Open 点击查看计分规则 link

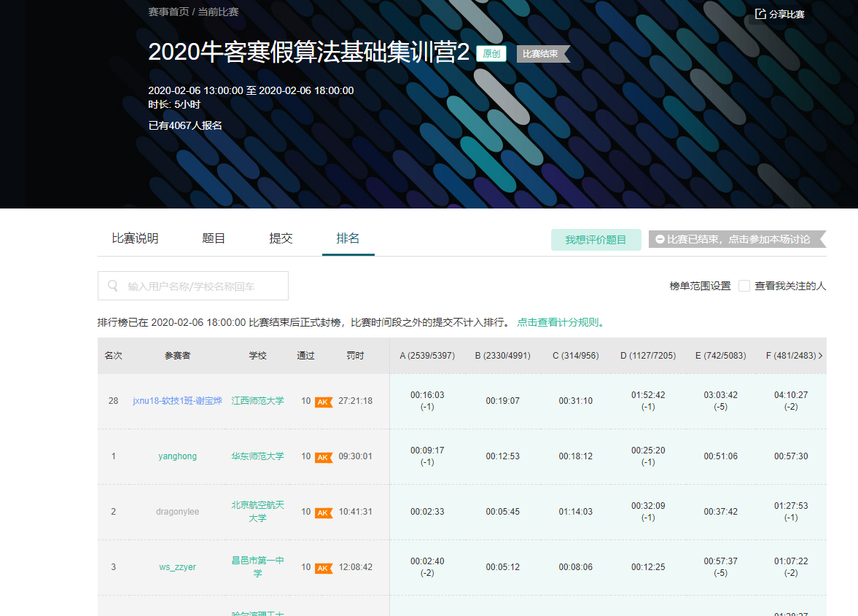coord(561,322)
